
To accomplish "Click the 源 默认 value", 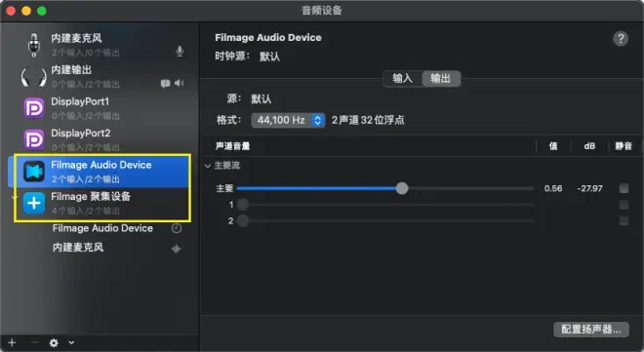I will [262, 98].
